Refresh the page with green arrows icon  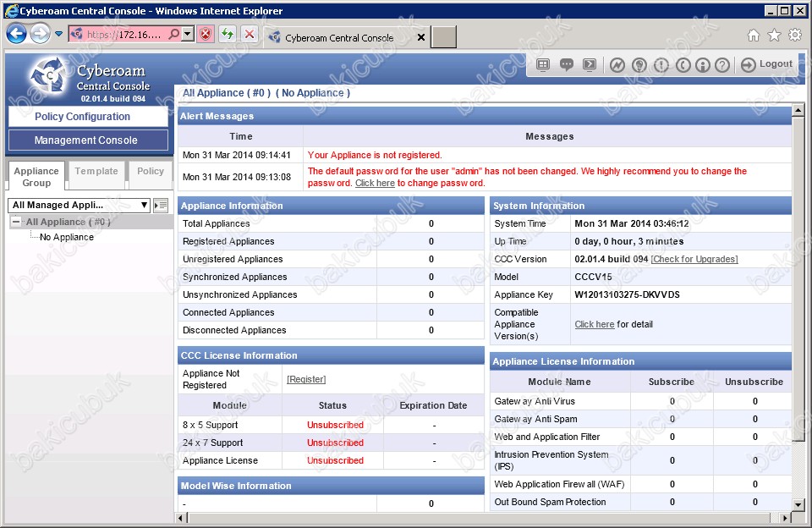click(x=228, y=35)
